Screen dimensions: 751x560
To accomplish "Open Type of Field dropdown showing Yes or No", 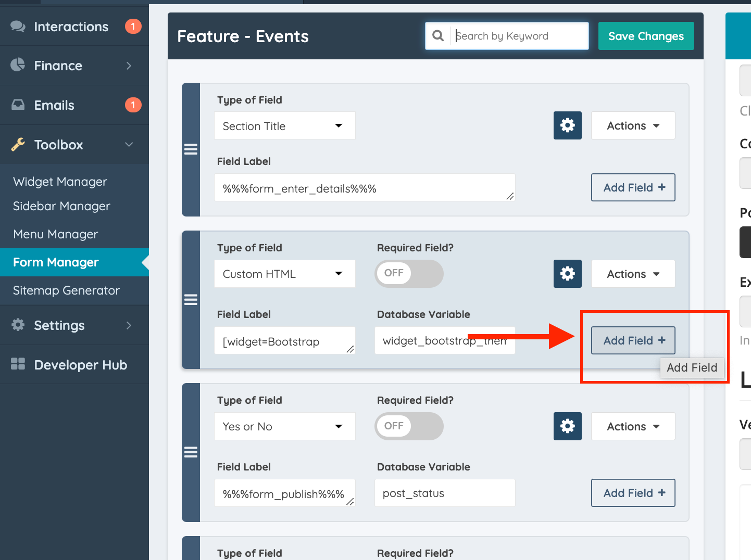I will (285, 426).
